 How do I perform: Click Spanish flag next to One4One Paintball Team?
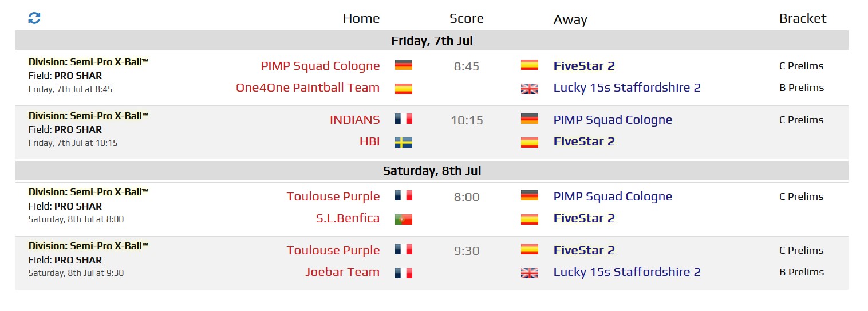[x=404, y=88]
